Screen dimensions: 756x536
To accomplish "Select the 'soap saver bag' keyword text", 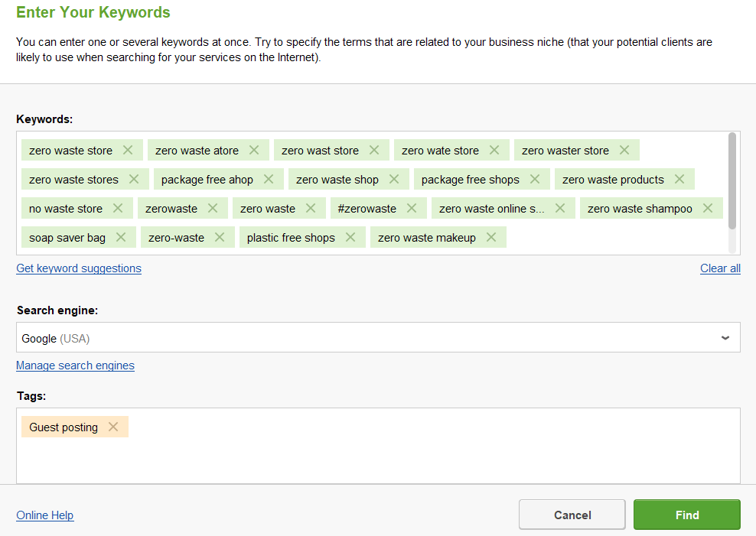I will (x=67, y=238).
